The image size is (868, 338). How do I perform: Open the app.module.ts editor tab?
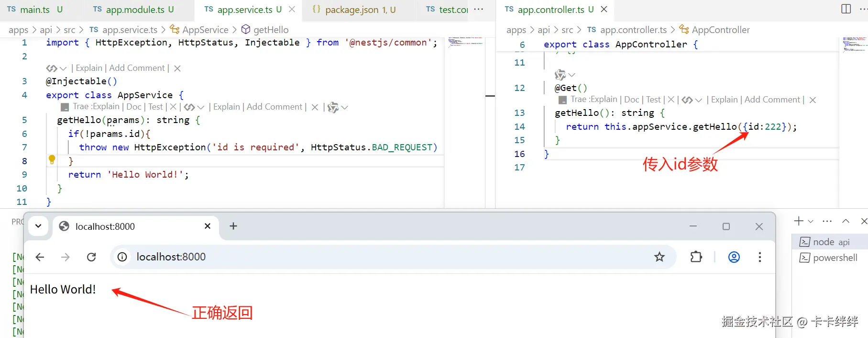pyautogui.click(x=135, y=10)
